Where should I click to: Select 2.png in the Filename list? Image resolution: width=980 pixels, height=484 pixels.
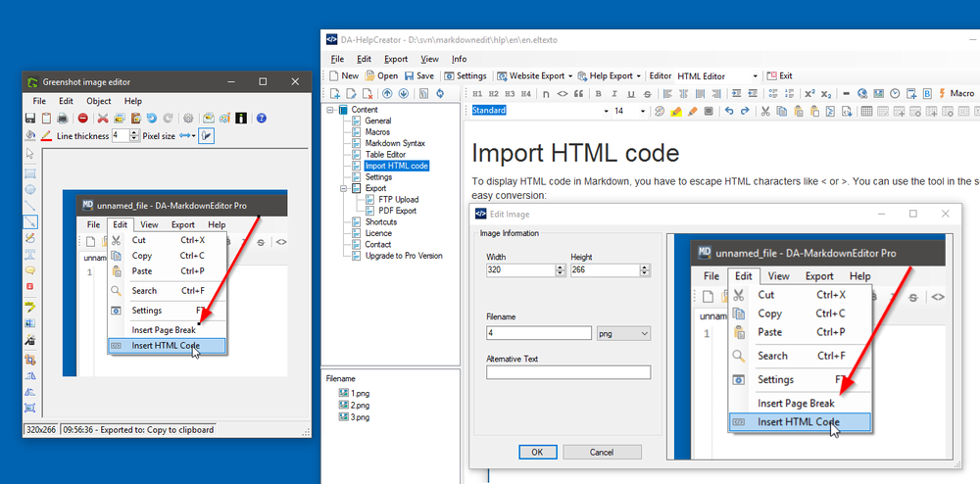point(360,406)
